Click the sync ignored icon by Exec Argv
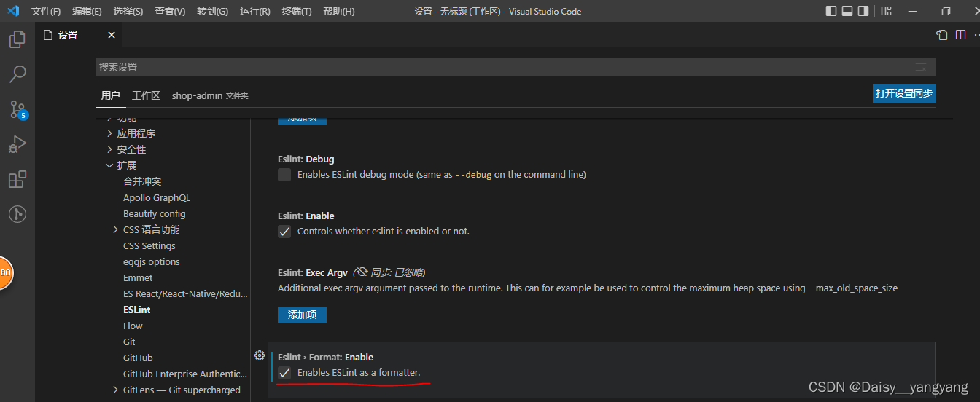The image size is (980, 402). 361,272
